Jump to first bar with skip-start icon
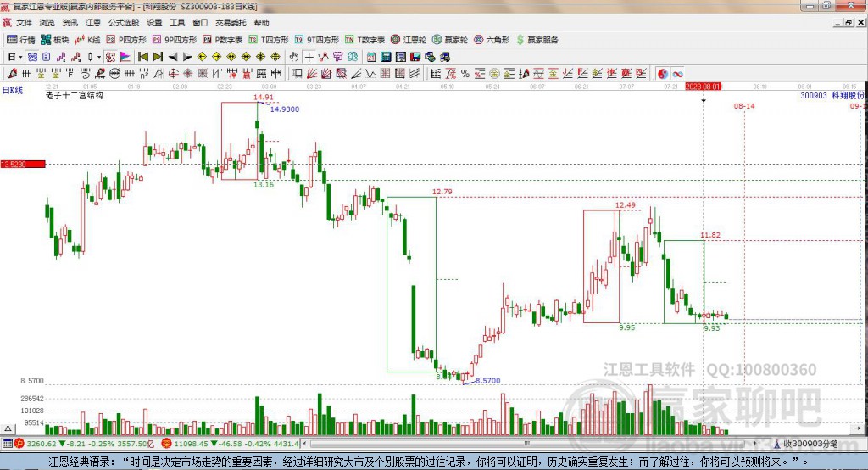 tap(143, 57)
